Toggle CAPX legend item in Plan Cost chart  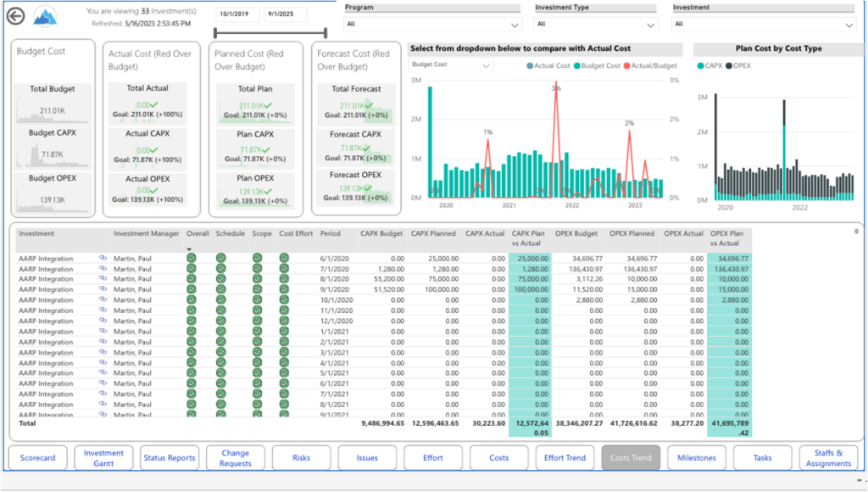(x=709, y=65)
